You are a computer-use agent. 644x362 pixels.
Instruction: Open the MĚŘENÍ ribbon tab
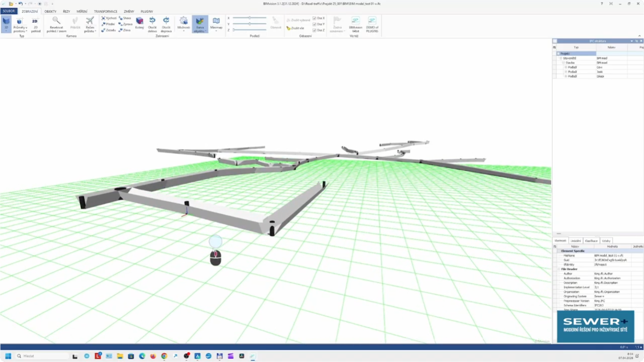tap(82, 11)
